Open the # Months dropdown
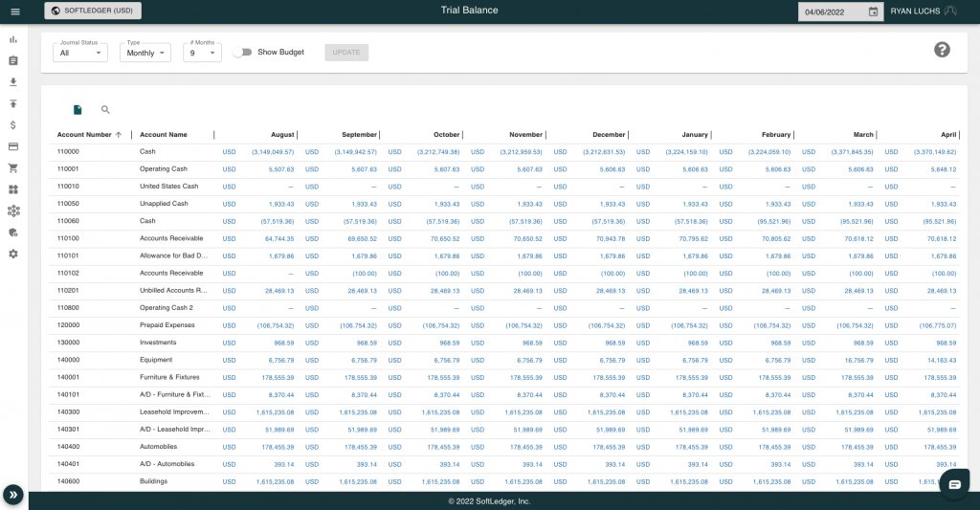The height and width of the screenshot is (510, 980). click(202, 53)
